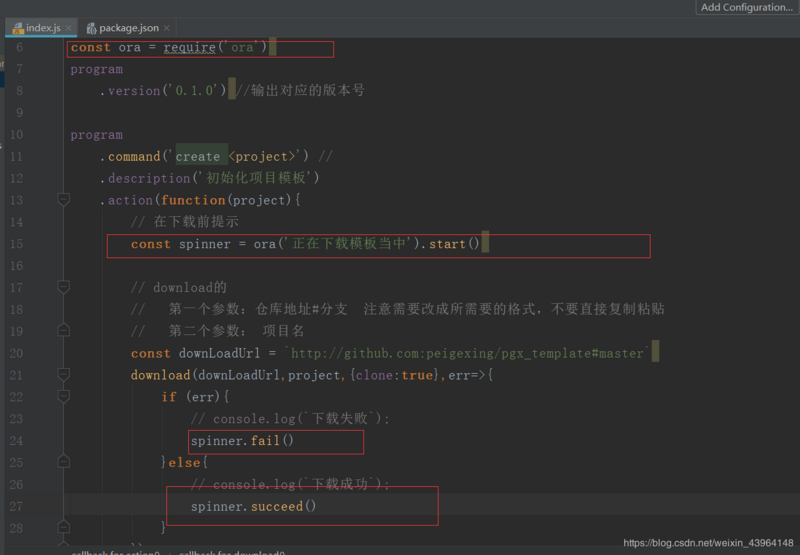Image resolution: width=800 pixels, height=555 pixels.
Task: Collapse the if (err) block at line 22
Action: point(63,396)
